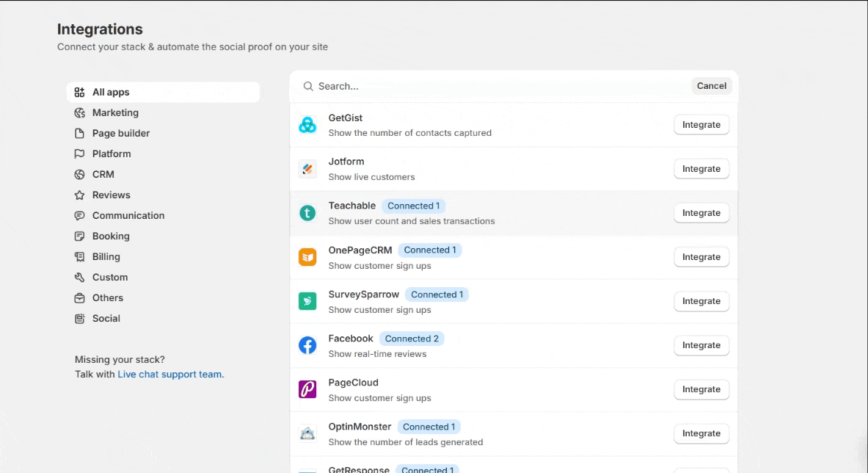868x473 pixels.
Task: Open the Social category
Action: 164,319
